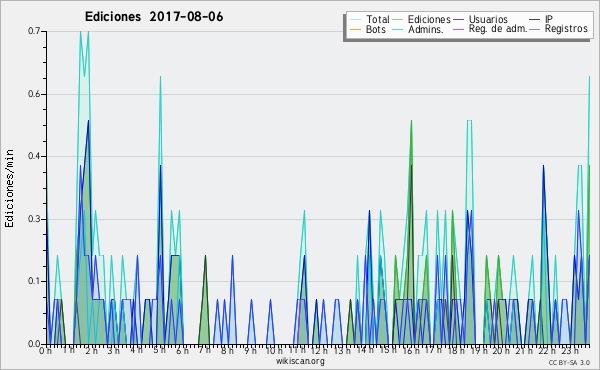Click the '5 h' x-axis label

click(x=159, y=350)
